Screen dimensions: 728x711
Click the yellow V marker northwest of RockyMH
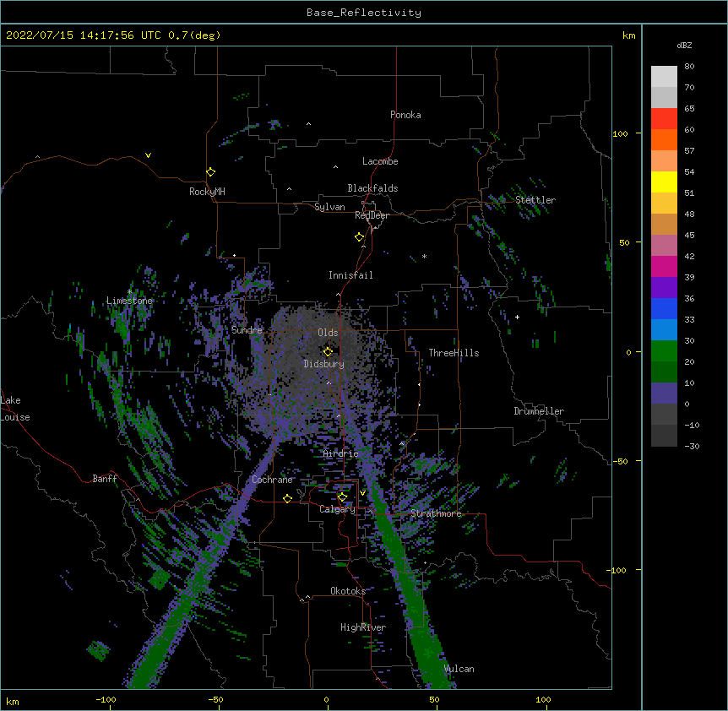coord(148,155)
